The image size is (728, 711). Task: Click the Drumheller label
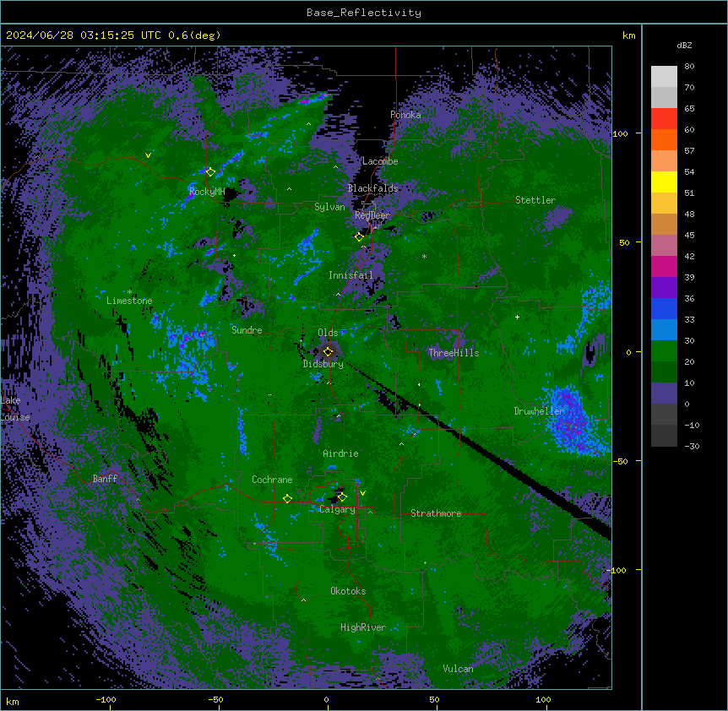pyautogui.click(x=539, y=411)
